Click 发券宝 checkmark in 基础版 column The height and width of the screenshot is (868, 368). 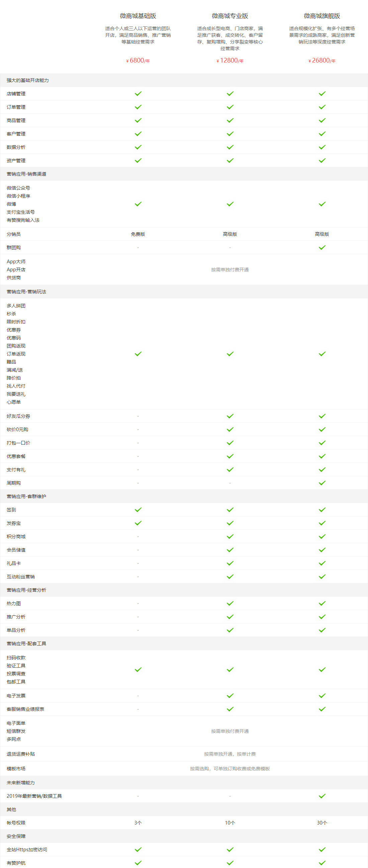tap(138, 523)
